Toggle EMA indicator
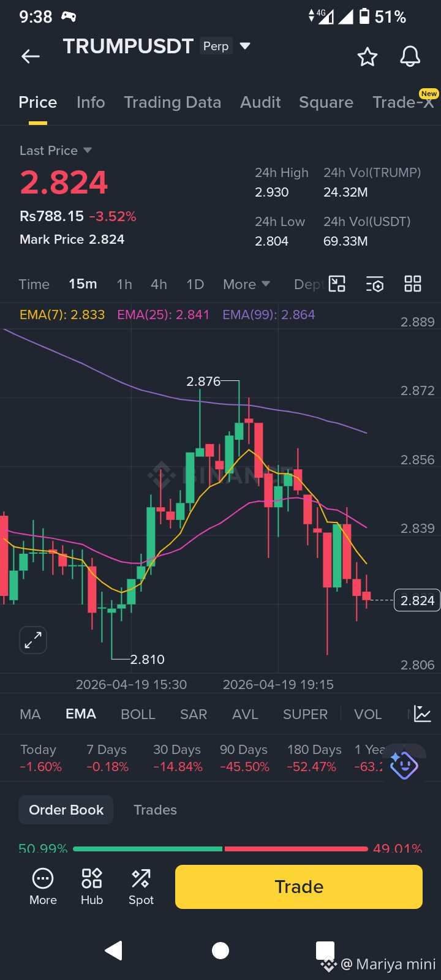 coord(81,714)
